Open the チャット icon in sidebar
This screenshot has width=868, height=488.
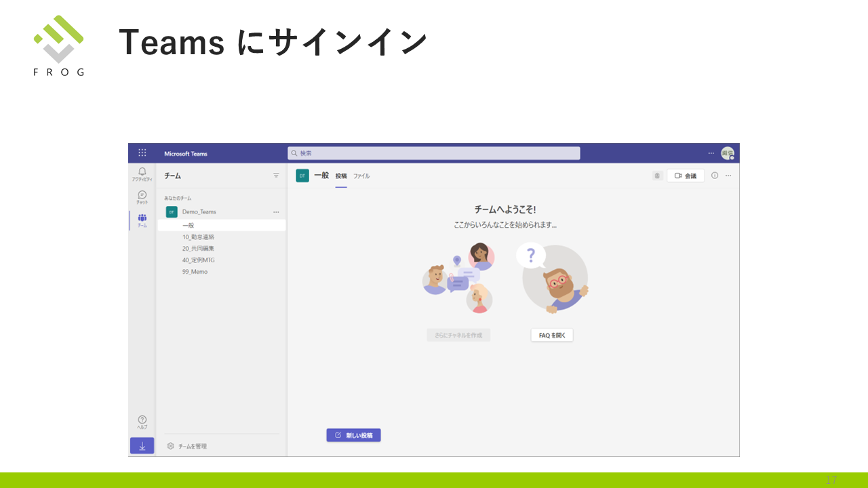click(142, 197)
